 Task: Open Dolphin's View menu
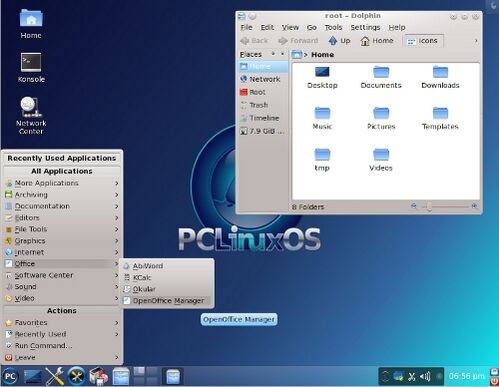point(290,27)
